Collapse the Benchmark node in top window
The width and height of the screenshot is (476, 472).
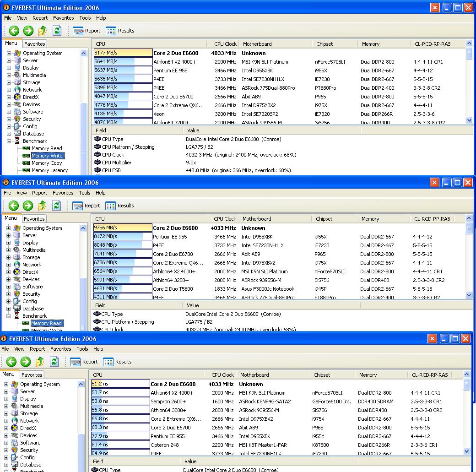tap(9, 141)
